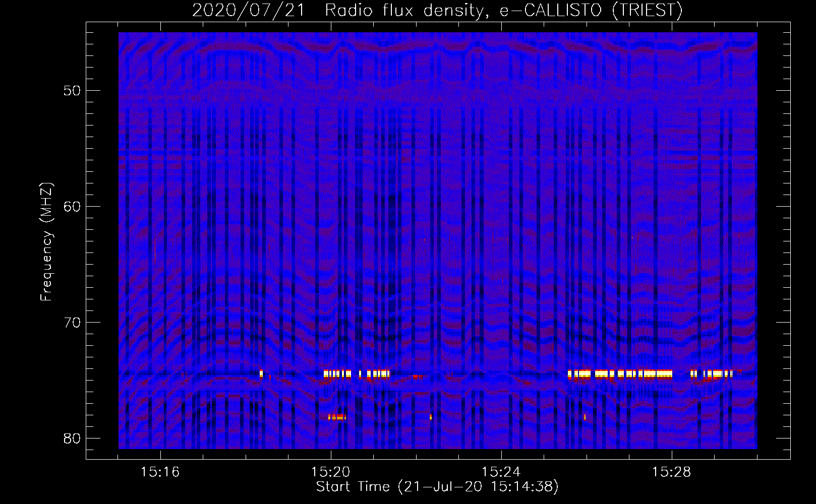Viewport: 816px width, 504px height.
Task: Click the '15:20' time tick label
Action: pyautogui.click(x=331, y=472)
